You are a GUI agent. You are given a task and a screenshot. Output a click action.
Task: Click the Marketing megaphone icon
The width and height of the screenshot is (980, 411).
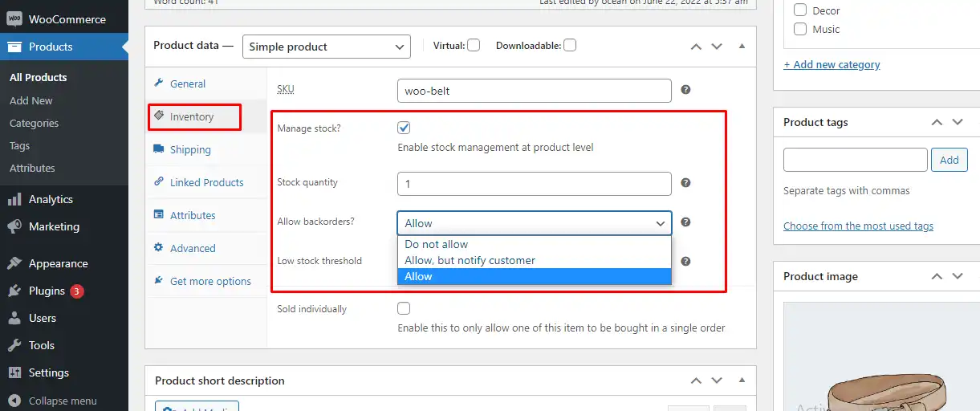14,226
